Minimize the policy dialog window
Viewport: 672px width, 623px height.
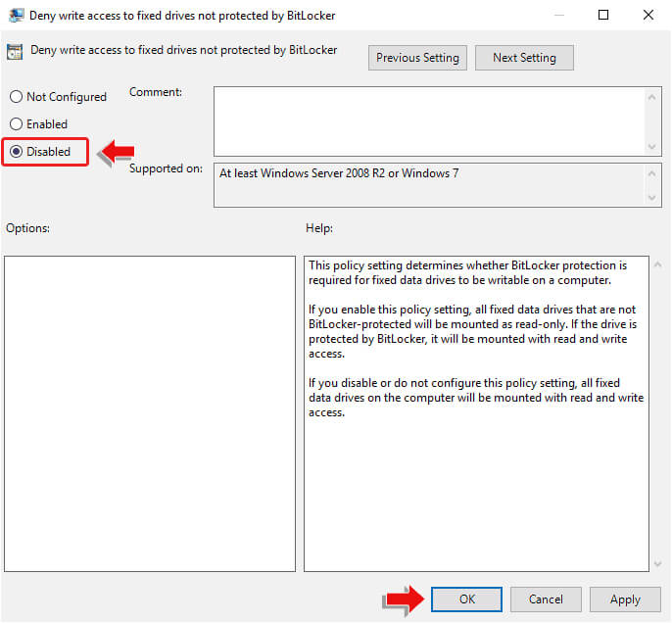(x=559, y=15)
